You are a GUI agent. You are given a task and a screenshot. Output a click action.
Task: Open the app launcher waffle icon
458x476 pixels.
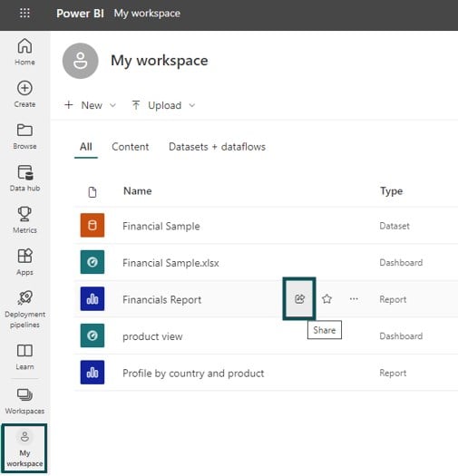coord(24,13)
